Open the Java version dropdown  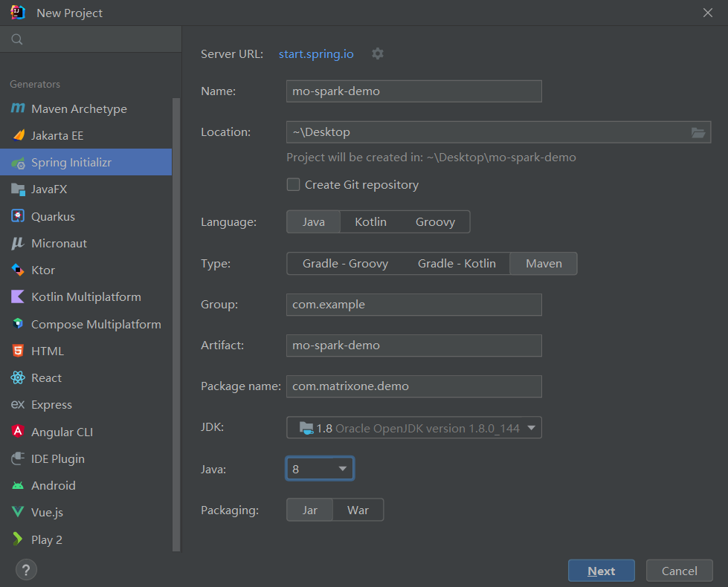(320, 469)
